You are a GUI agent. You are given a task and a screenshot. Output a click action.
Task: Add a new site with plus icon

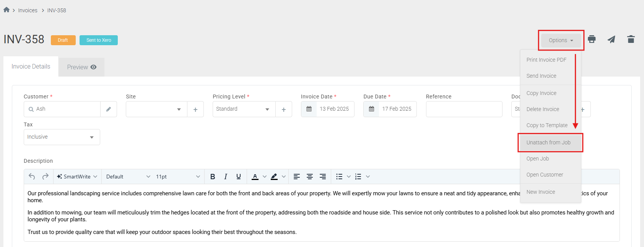pyautogui.click(x=195, y=110)
